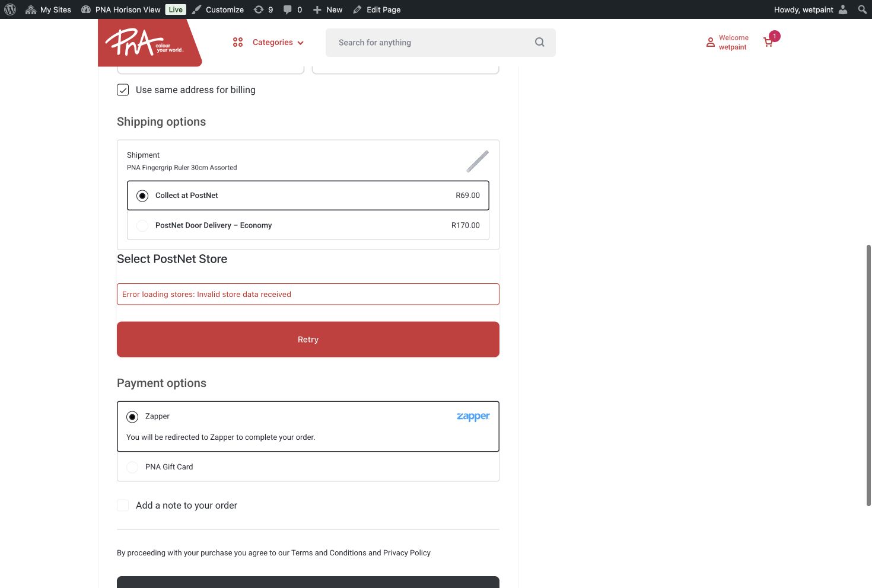Open the shopping cart icon
Image resolution: width=872 pixels, height=588 pixels.
[768, 42]
